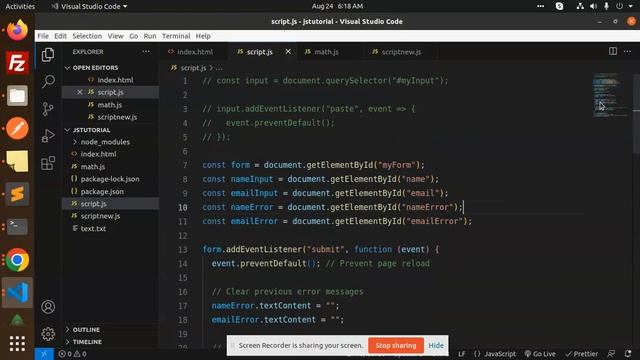The height and width of the screenshot is (360, 640).
Task: Click line number 13 in gutter
Action: coord(182,249)
